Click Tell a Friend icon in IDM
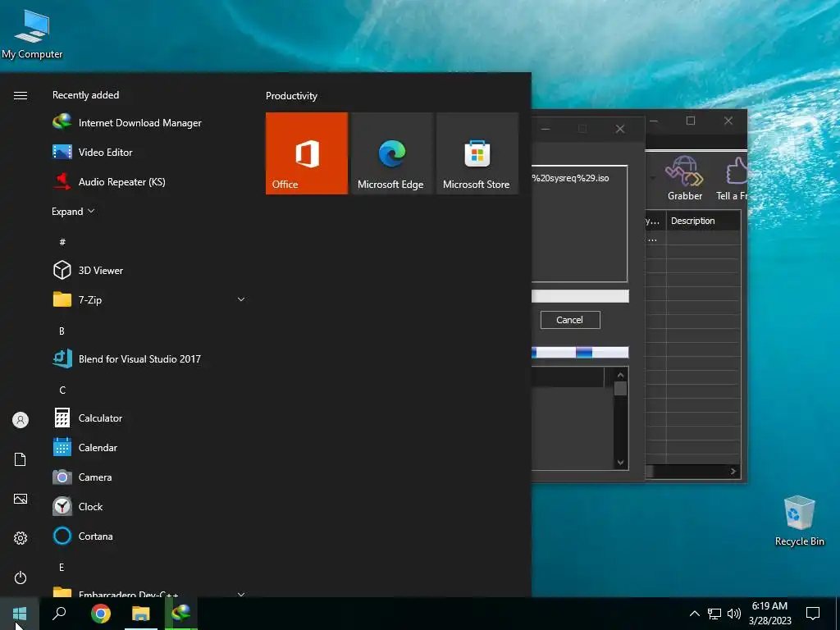 [733, 178]
